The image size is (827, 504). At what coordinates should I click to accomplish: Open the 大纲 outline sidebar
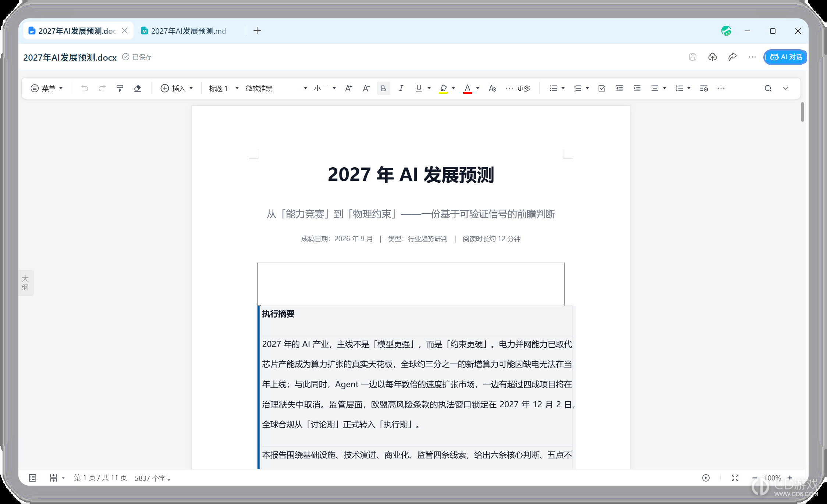26,283
